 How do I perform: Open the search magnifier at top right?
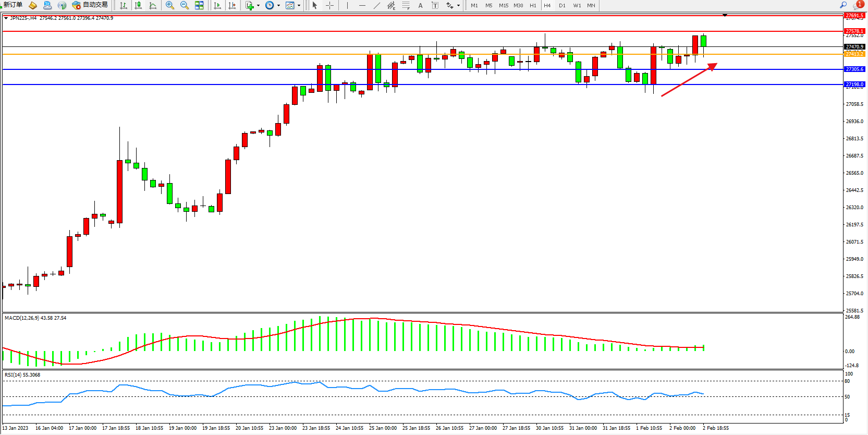(x=843, y=5)
